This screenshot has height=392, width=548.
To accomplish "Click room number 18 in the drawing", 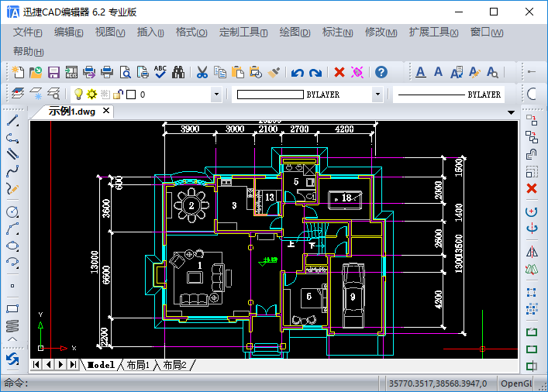I will (x=346, y=198).
